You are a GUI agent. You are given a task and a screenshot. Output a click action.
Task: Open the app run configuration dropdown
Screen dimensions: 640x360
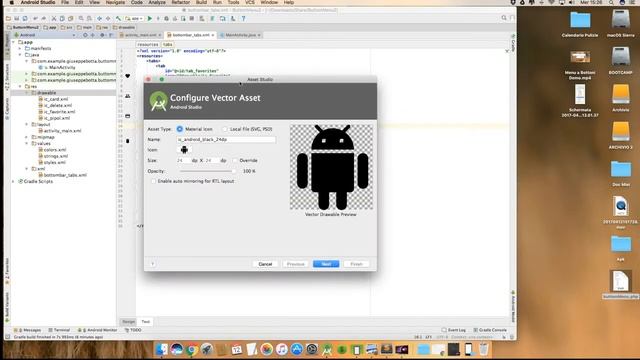[x=135, y=18]
